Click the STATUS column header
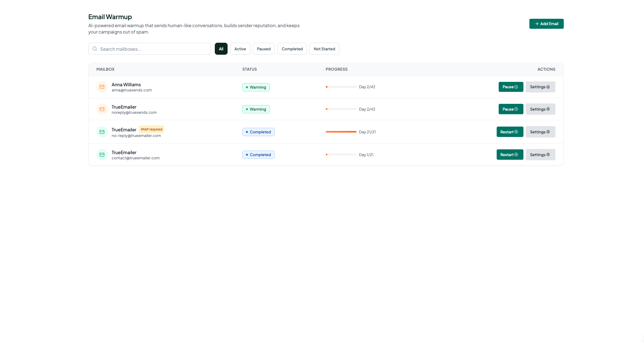This screenshot has height=343, width=644. (x=250, y=69)
